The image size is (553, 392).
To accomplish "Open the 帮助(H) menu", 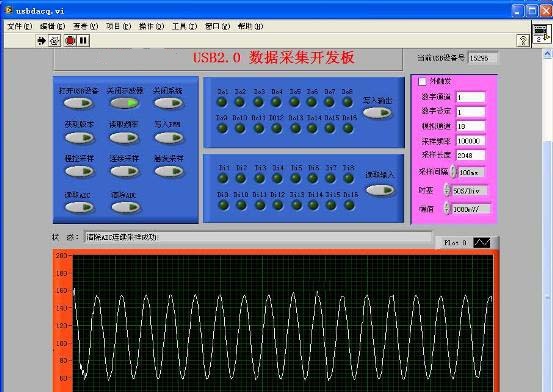I will [x=250, y=26].
